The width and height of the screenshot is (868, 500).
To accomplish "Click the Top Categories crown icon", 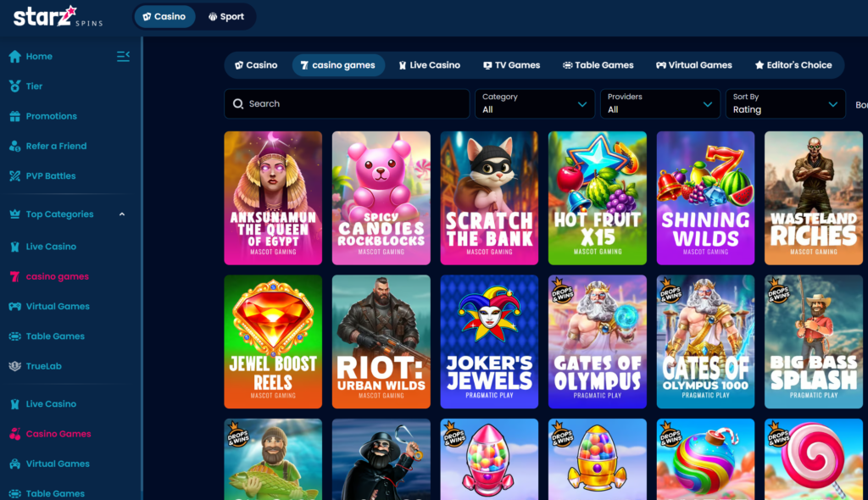I will [15, 214].
